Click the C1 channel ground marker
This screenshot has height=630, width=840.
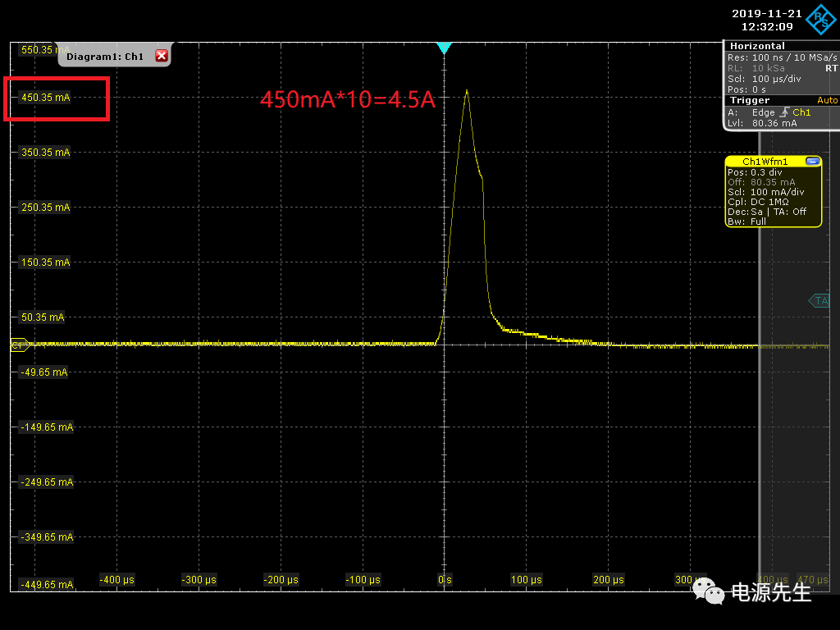[x=19, y=345]
